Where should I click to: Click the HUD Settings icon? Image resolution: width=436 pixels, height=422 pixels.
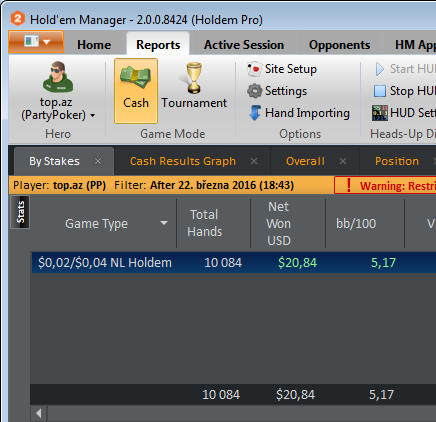pos(380,113)
